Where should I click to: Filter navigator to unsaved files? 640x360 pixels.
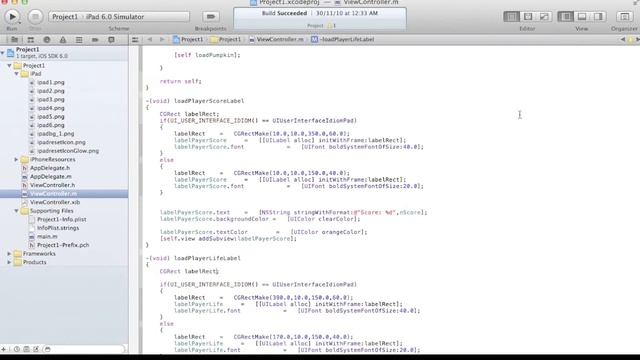(36, 349)
